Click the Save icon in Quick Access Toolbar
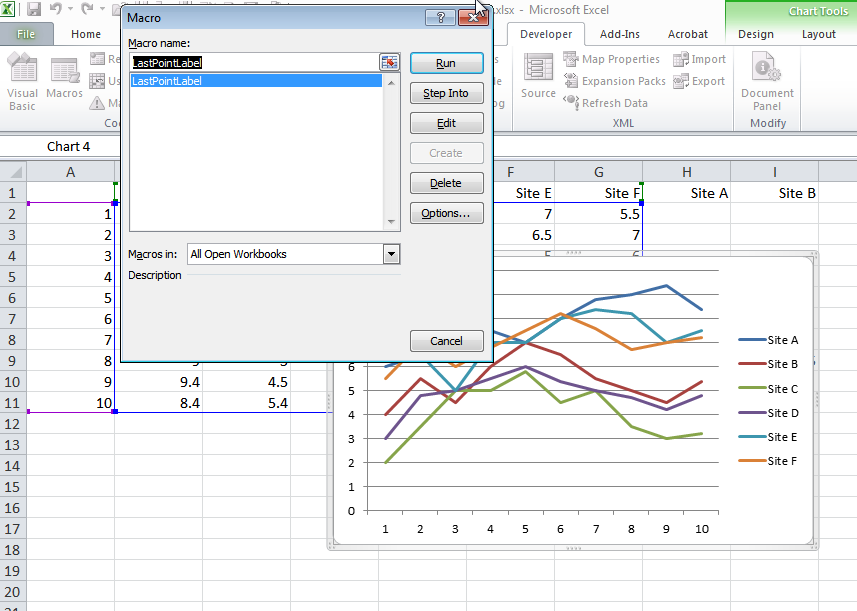 point(34,9)
